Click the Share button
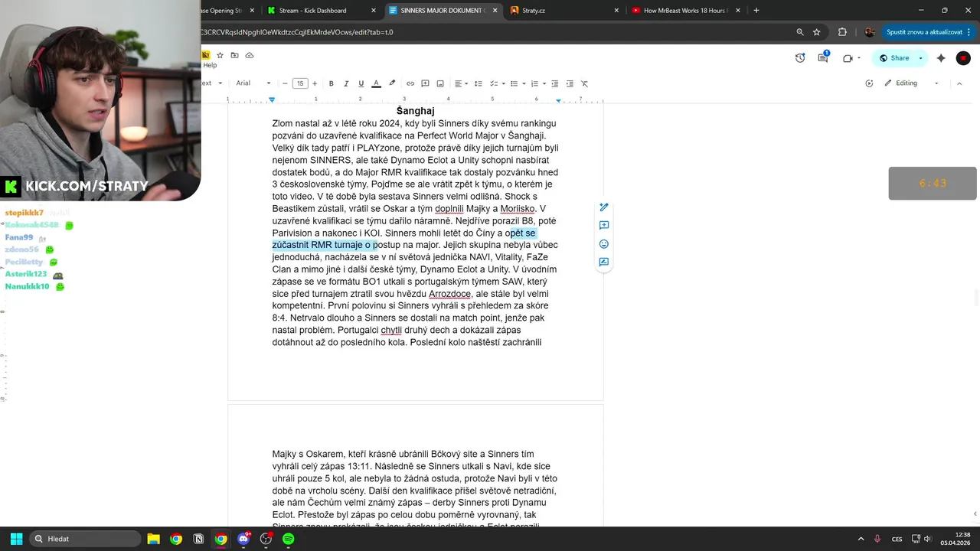980x551 pixels. pyautogui.click(x=893, y=58)
